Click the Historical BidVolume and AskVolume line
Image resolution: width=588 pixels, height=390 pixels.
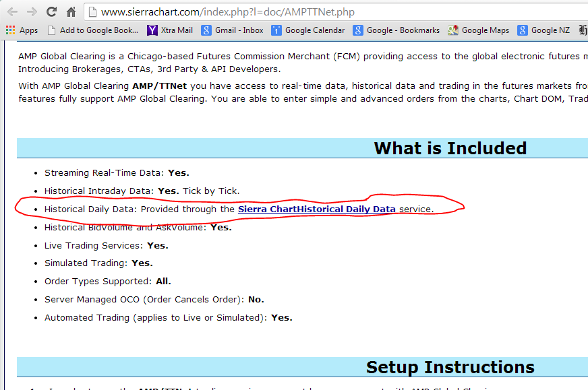pos(138,228)
